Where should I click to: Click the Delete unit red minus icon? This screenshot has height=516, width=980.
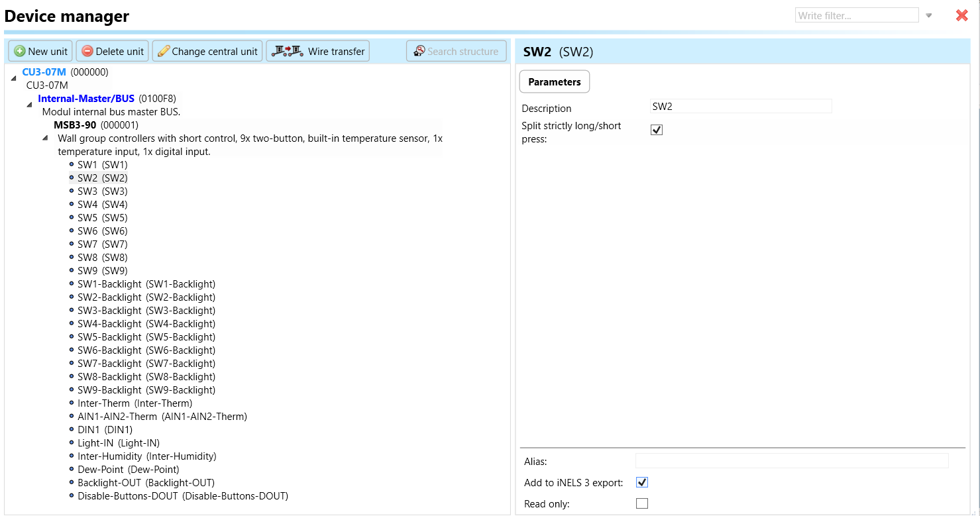[x=87, y=51]
